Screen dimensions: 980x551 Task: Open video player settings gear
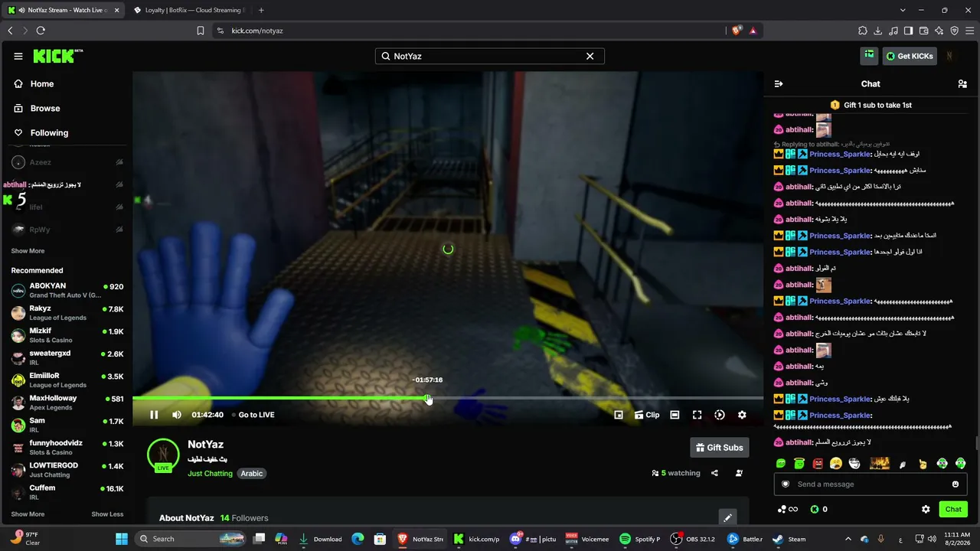(x=742, y=415)
